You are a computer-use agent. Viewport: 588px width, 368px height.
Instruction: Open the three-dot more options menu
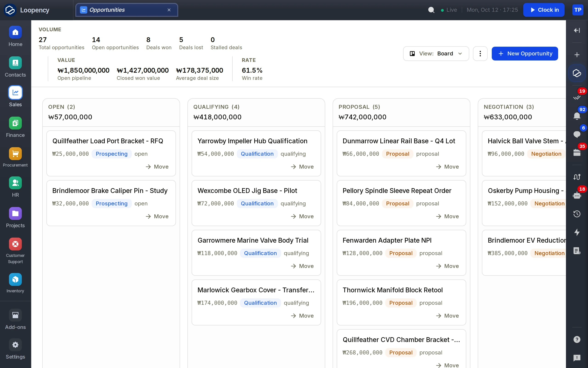pos(480,54)
